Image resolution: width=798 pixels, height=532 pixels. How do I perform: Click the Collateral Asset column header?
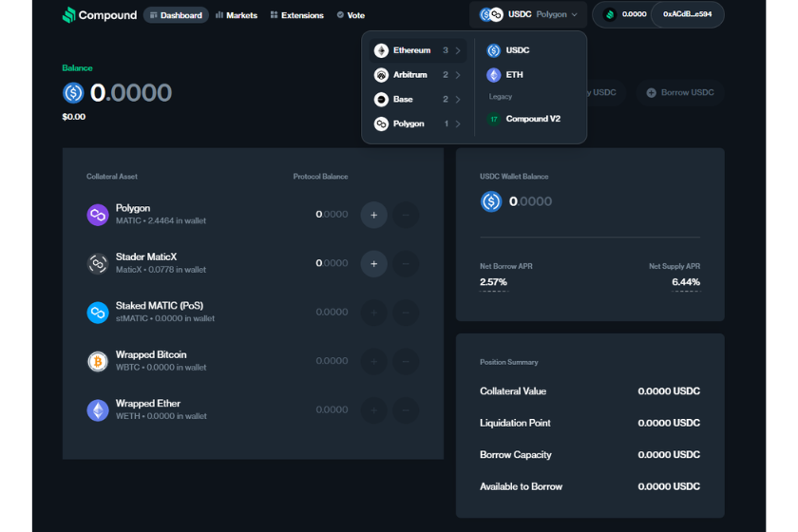(x=112, y=177)
